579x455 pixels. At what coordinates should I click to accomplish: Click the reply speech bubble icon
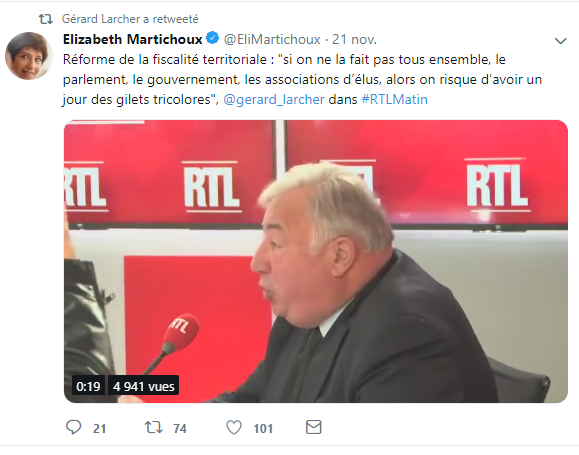73,427
